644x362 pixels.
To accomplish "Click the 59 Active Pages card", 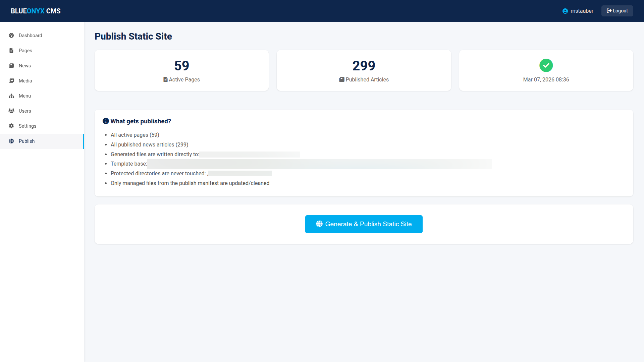I will [181, 70].
